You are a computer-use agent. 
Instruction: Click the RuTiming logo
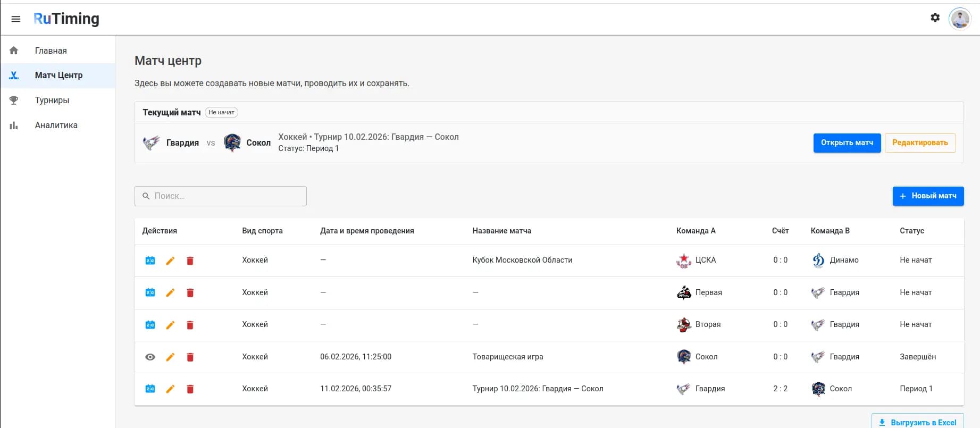tap(66, 19)
